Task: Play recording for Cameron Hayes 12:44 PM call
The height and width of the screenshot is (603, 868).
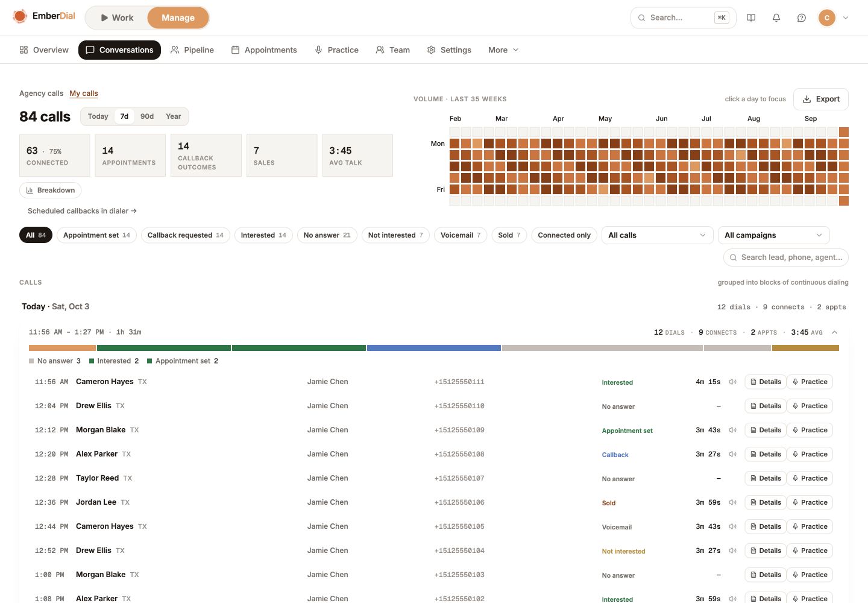Action: 732,526
